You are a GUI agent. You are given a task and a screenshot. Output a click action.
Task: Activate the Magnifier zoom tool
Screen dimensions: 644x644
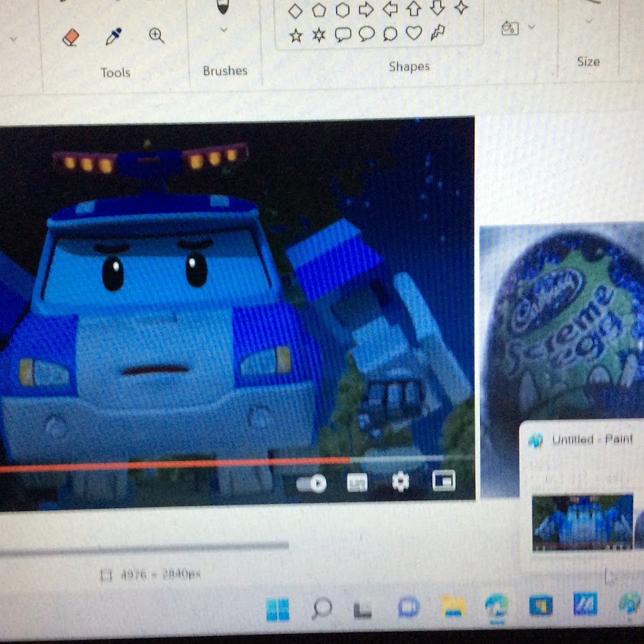click(157, 36)
